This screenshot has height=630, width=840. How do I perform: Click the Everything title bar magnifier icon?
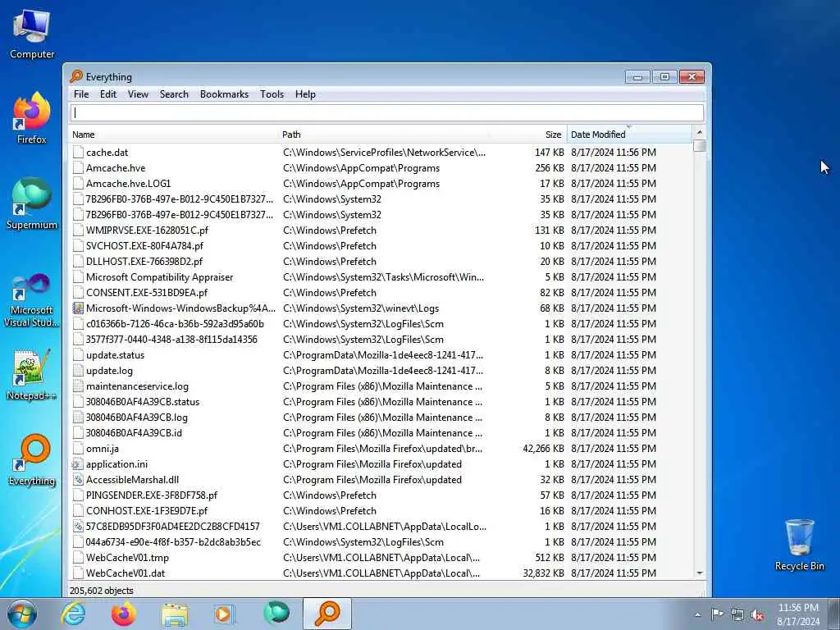[76, 76]
